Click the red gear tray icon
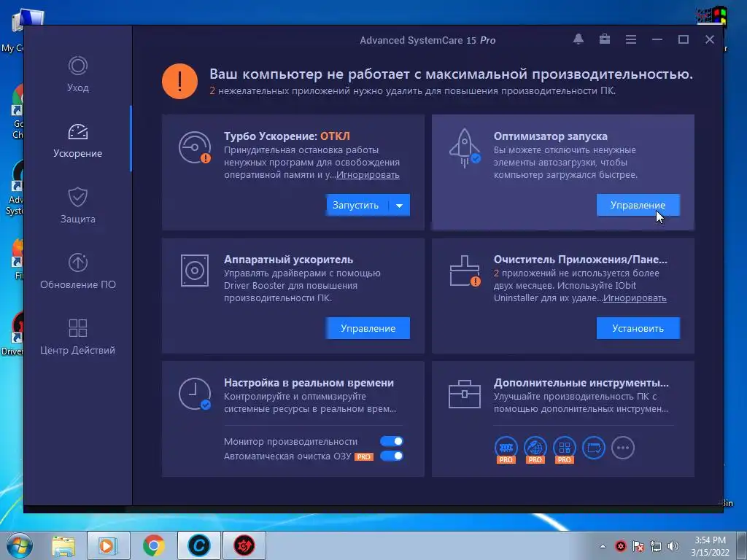The height and width of the screenshot is (560, 747). point(620,546)
